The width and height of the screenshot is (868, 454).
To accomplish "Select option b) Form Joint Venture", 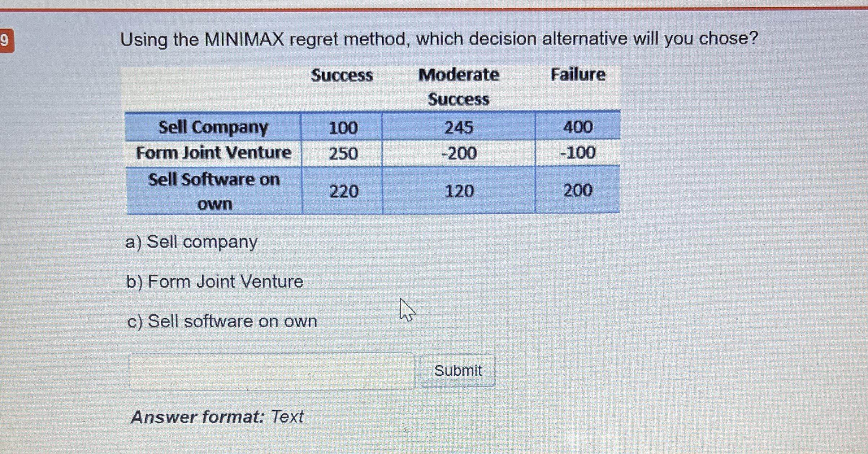I will tap(214, 282).
